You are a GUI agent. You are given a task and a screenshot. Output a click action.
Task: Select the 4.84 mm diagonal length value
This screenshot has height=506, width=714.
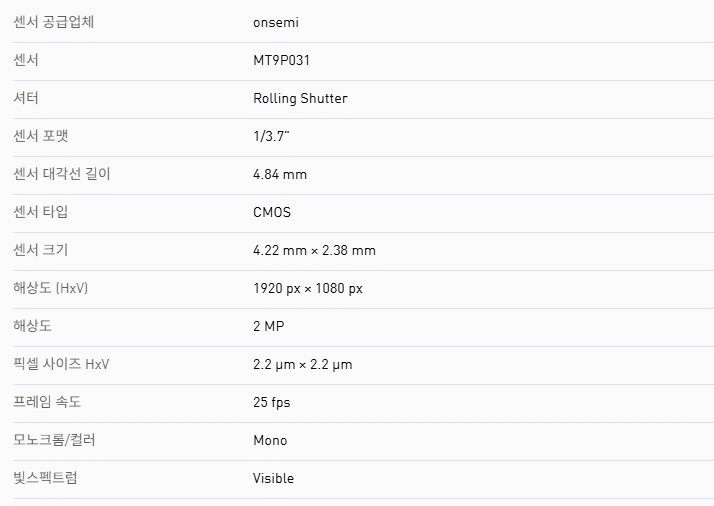[x=280, y=174]
